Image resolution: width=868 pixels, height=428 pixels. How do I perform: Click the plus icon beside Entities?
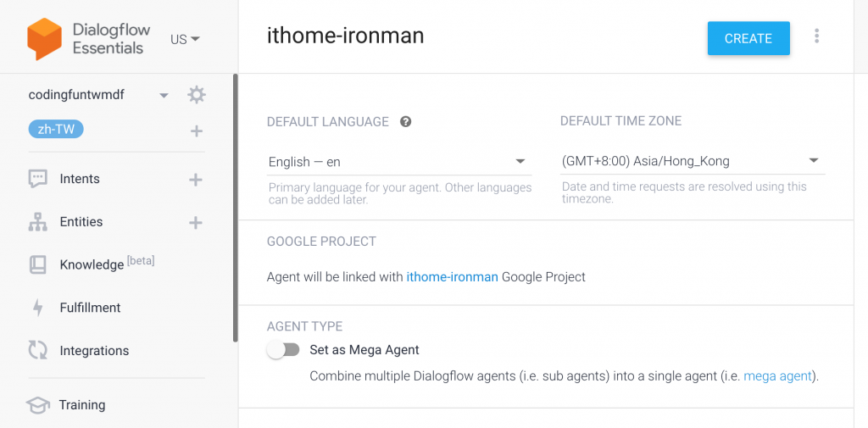click(196, 223)
